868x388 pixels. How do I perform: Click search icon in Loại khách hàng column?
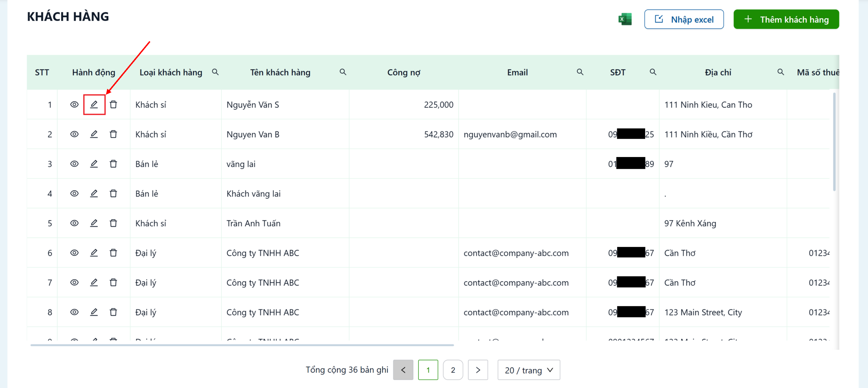[215, 72]
